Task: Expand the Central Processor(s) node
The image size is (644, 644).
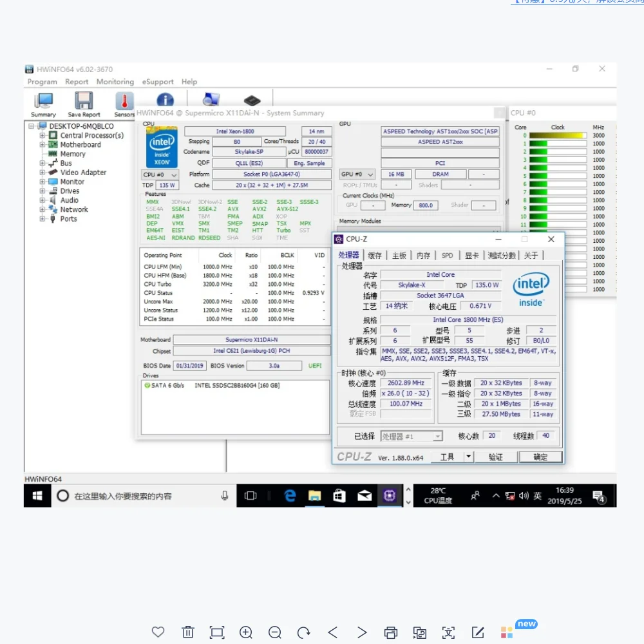Action: pyautogui.click(x=42, y=135)
